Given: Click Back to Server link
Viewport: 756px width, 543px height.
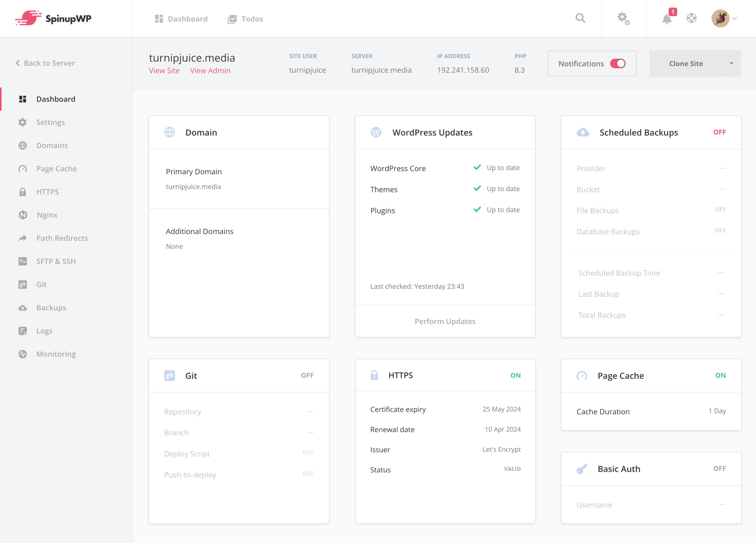Looking at the screenshot, I should tap(45, 63).
